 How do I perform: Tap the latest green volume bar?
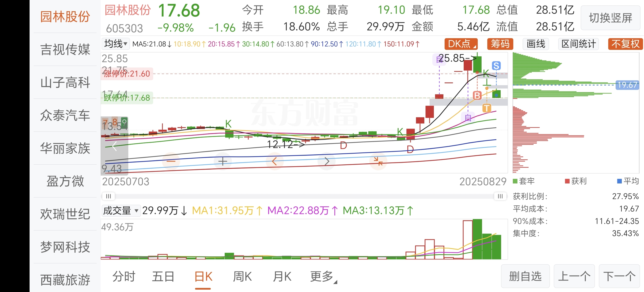point(497,247)
